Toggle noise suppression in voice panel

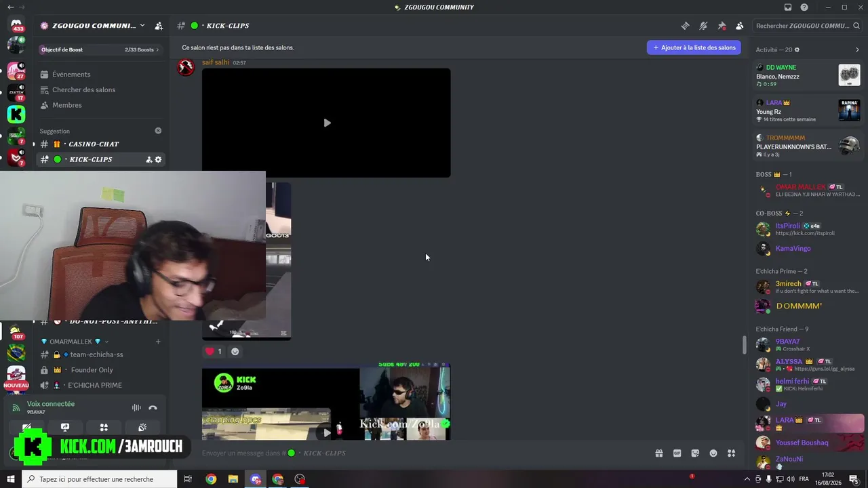(x=136, y=407)
